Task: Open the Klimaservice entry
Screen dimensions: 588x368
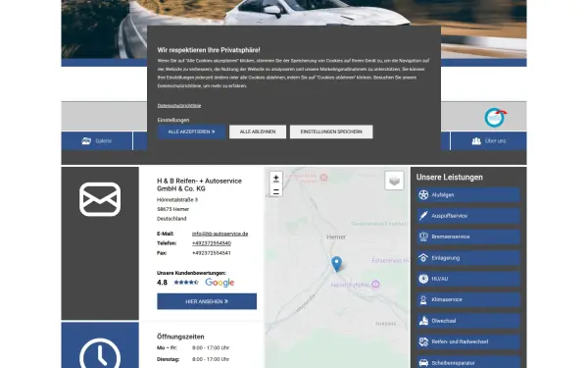Action: (x=468, y=299)
